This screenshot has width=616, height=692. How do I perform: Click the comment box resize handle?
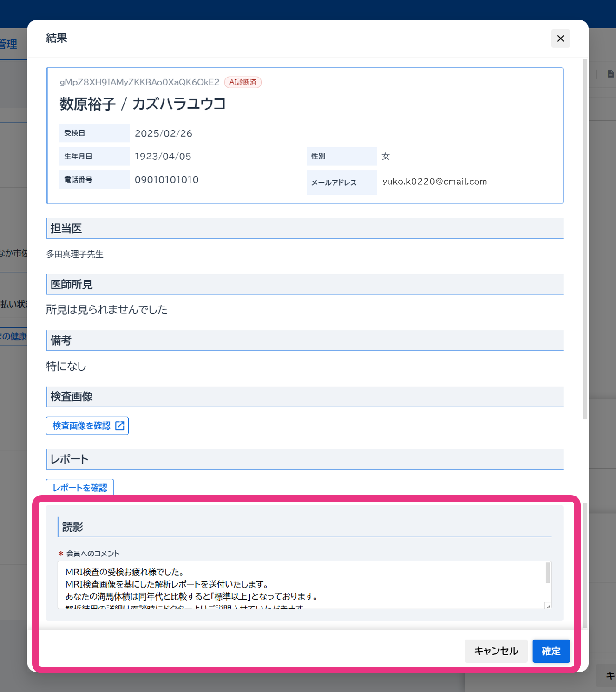coord(548,606)
